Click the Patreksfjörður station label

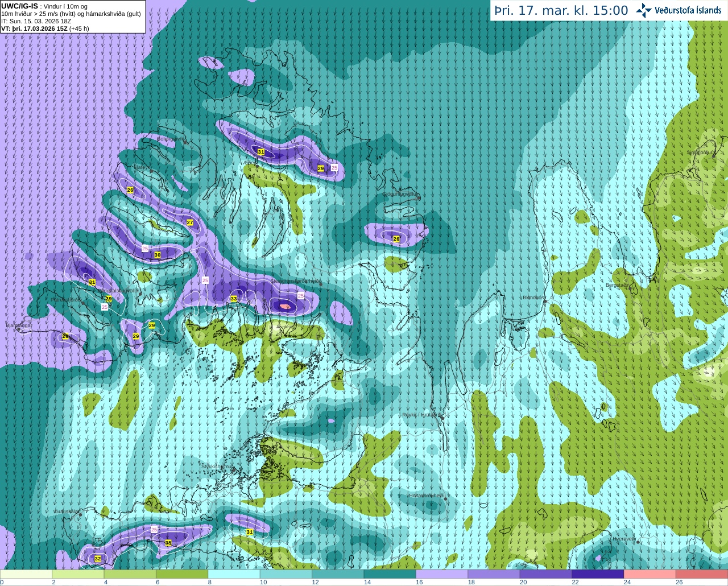click(x=67, y=299)
